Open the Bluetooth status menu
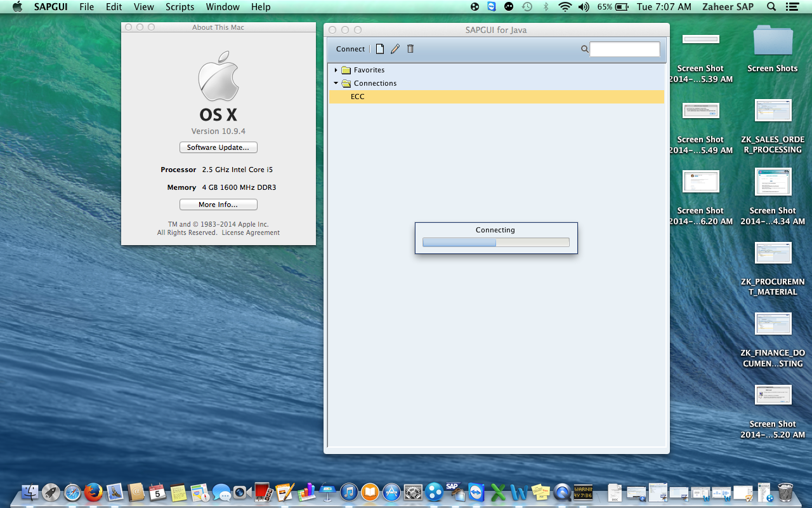The image size is (812, 508). 546,7
